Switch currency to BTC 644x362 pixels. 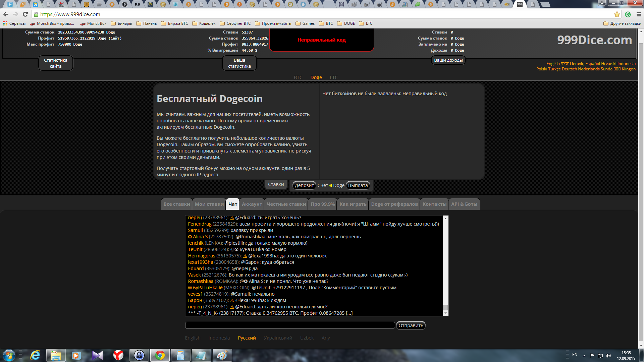(298, 77)
